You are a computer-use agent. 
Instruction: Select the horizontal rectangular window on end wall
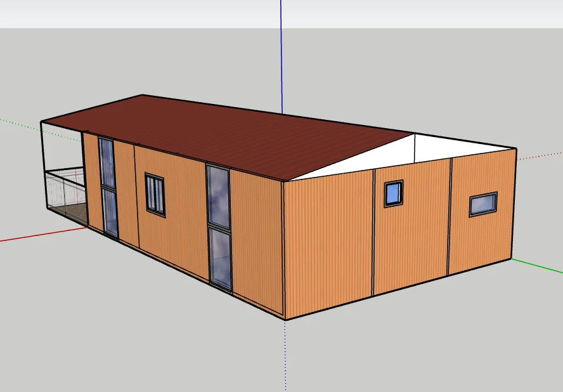(x=483, y=204)
